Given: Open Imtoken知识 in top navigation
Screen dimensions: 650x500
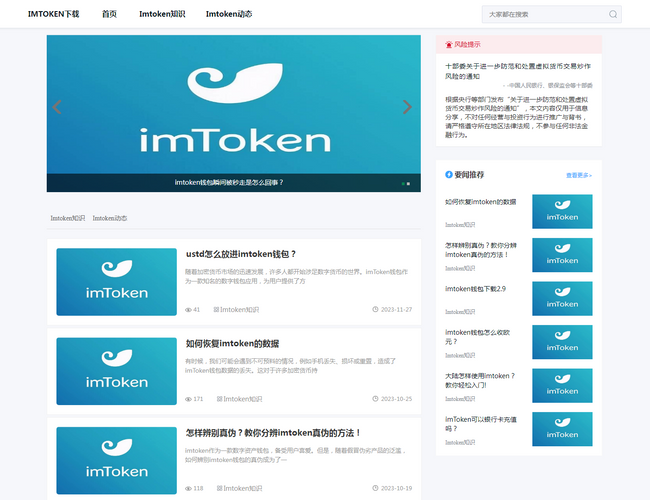Looking at the screenshot, I should tap(162, 14).
